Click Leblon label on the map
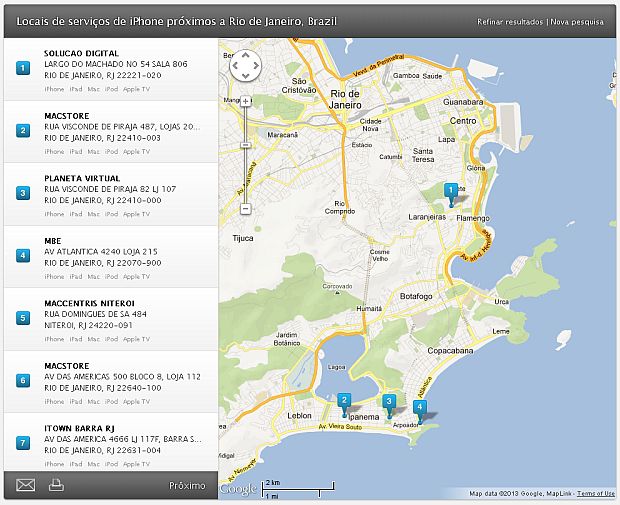 pos(299,416)
